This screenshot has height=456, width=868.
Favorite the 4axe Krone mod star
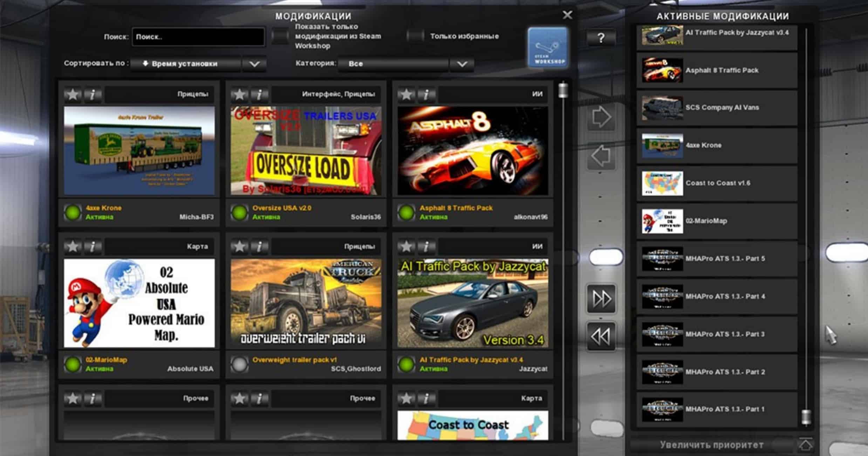tap(73, 94)
